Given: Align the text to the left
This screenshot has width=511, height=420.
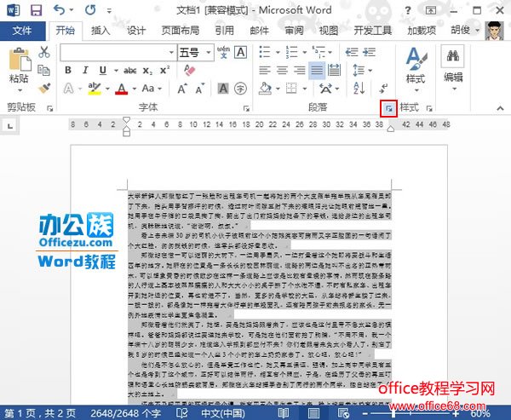Looking at the screenshot, I should (264, 70).
